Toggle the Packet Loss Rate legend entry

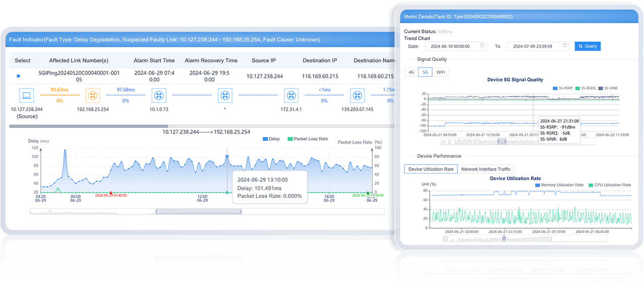coord(307,138)
